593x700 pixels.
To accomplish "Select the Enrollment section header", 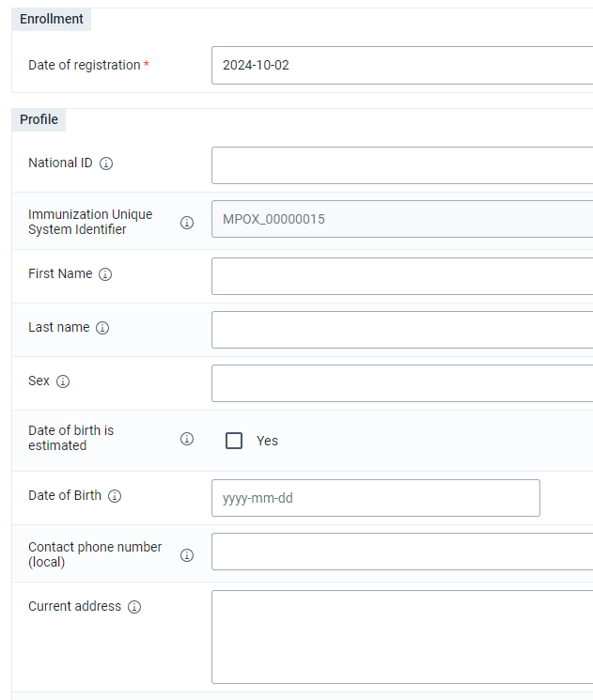I will 52,19.
